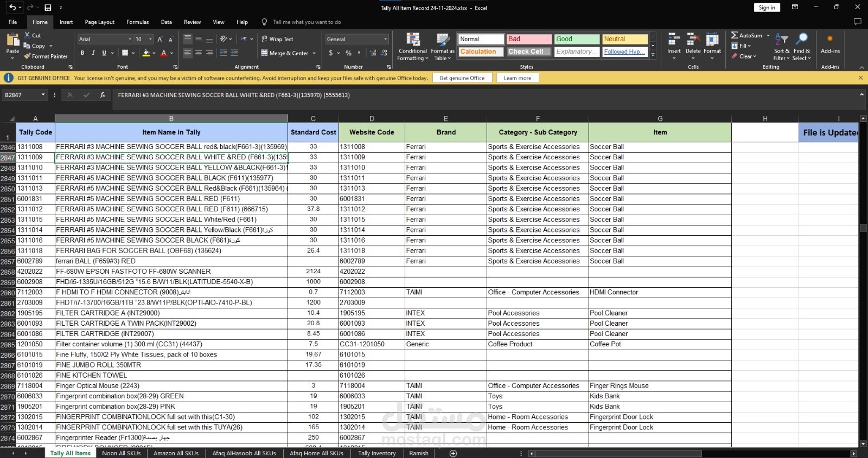Click the vertical scrollbar thumb

click(x=863, y=228)
